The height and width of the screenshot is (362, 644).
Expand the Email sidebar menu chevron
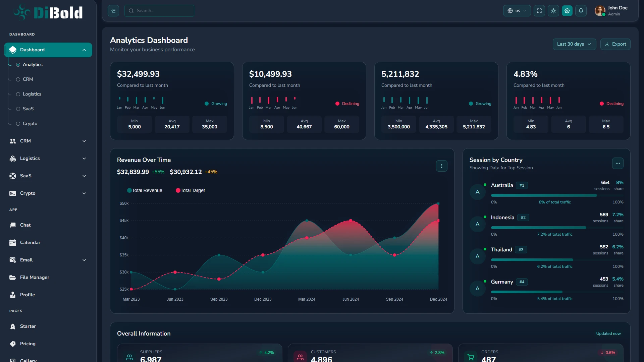(x=84, y=260)
